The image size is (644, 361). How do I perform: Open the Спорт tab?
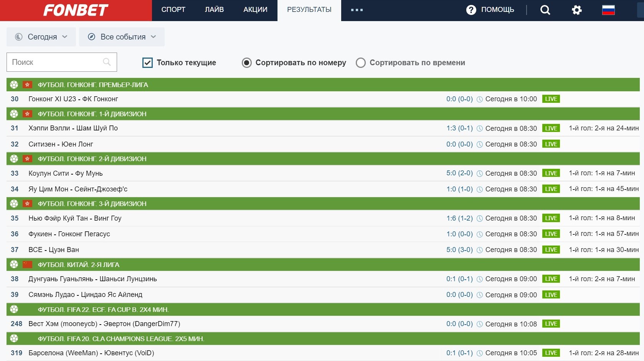coord(173,10)
